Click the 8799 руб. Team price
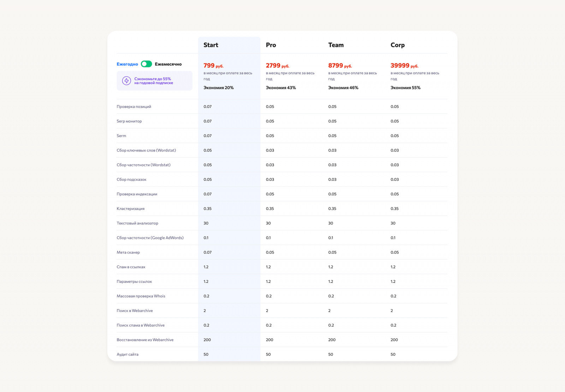Viewport: 565px width, 392px height. click(340, 66)
